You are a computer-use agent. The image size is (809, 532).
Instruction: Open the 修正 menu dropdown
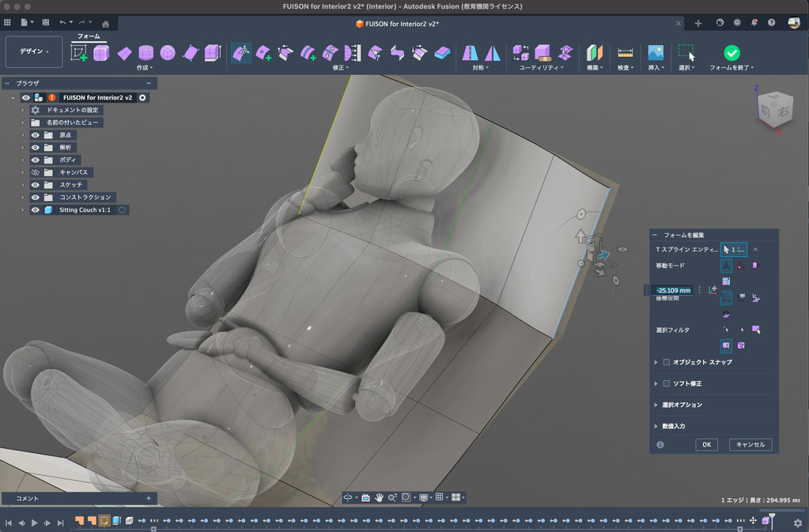click(341, 68)
